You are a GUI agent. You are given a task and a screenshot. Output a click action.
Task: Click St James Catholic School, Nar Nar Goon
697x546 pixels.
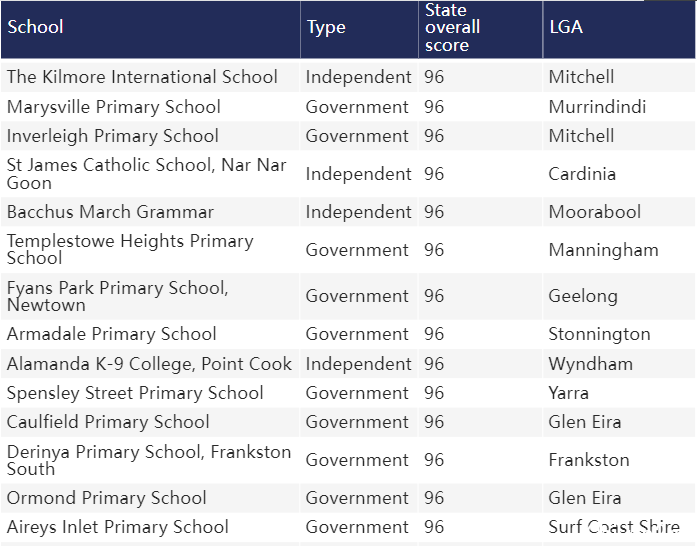point(147,174)
